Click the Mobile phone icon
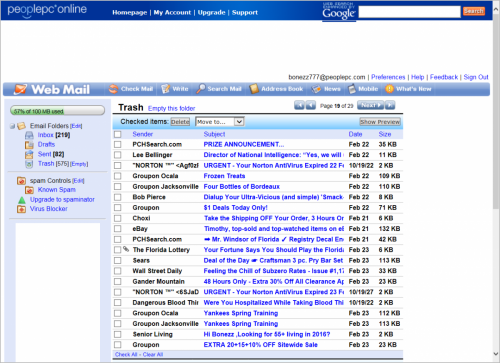The height and width of the screenshot is (363, 500). [352, 89]
